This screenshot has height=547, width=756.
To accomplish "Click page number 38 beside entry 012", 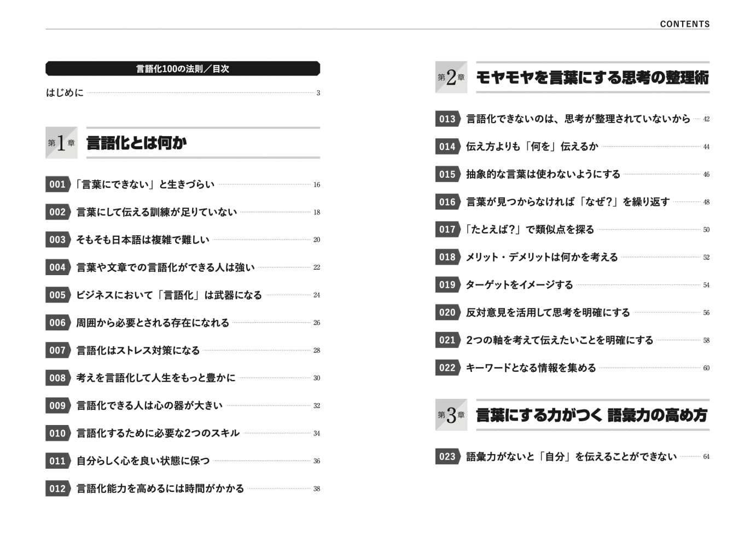I will coord(317,489).
